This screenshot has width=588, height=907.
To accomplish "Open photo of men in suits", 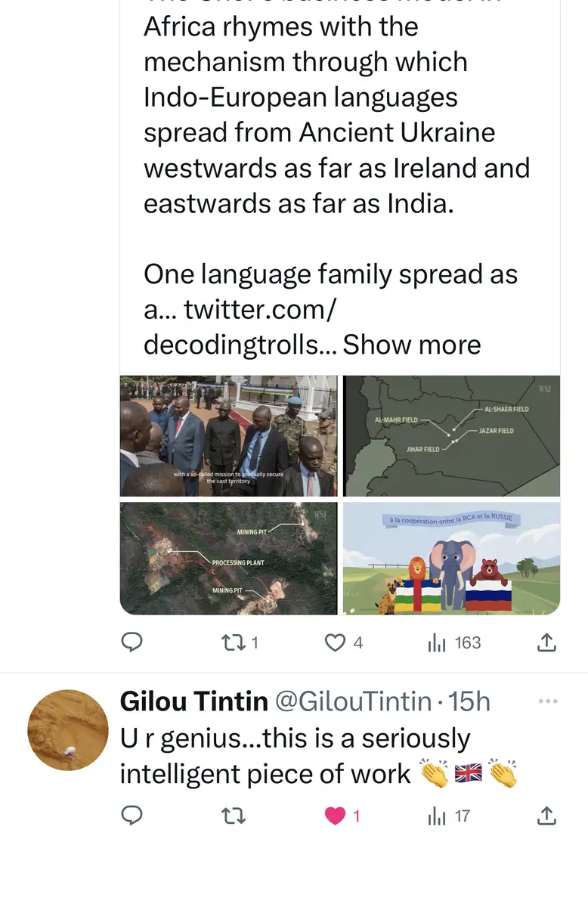I will (228, 436).
